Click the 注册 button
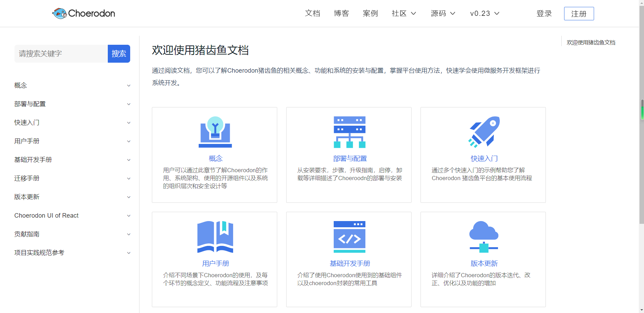This screenshot has width=644, height=313. [579, 14]
